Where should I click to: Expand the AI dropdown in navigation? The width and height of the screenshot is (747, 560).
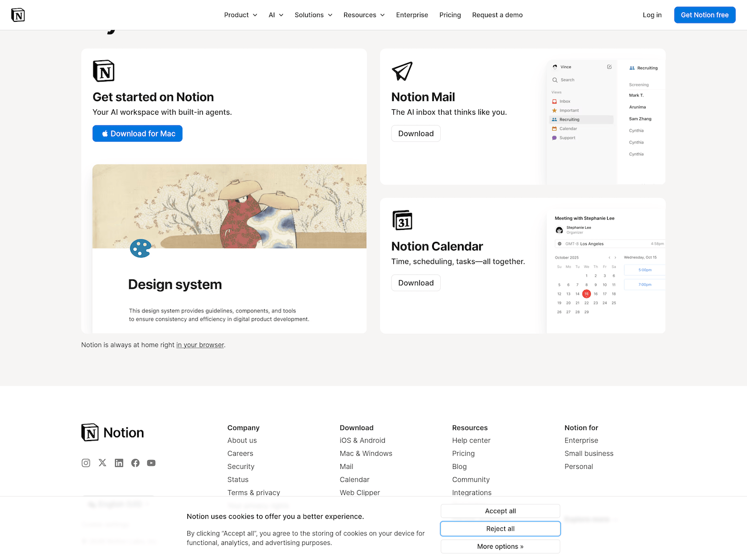click(276, 15)
